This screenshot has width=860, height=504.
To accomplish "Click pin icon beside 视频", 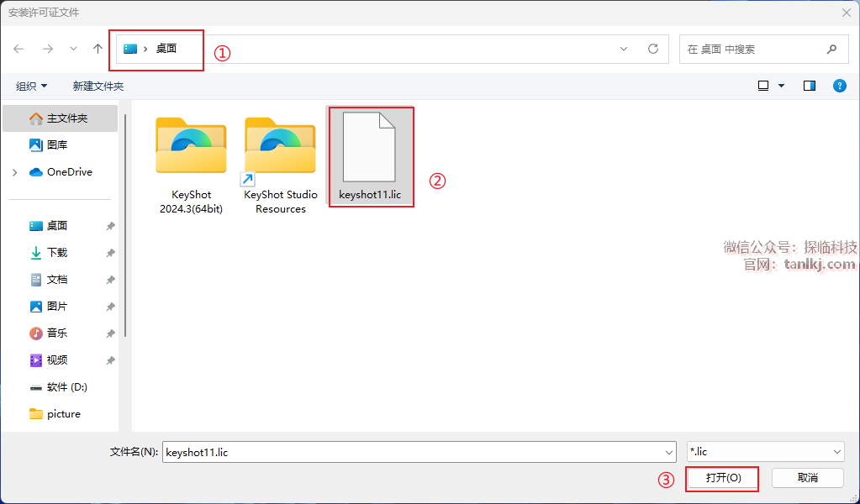I will tap(110, 360).
